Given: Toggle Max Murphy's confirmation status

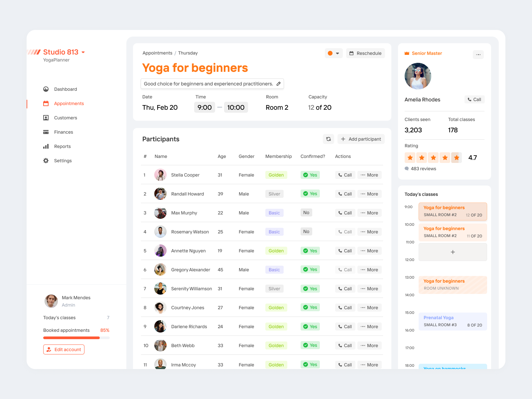Looking at the screenshot, I should [306, 212].
